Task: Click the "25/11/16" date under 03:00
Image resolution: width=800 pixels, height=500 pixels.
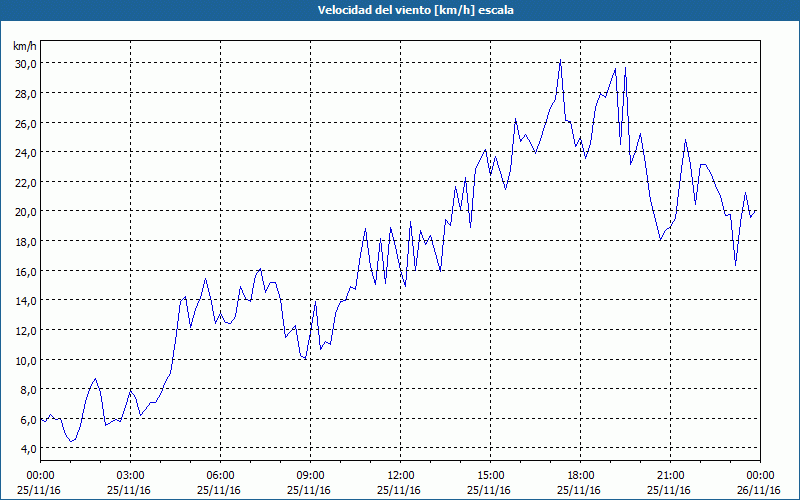Action: point(129,490)
